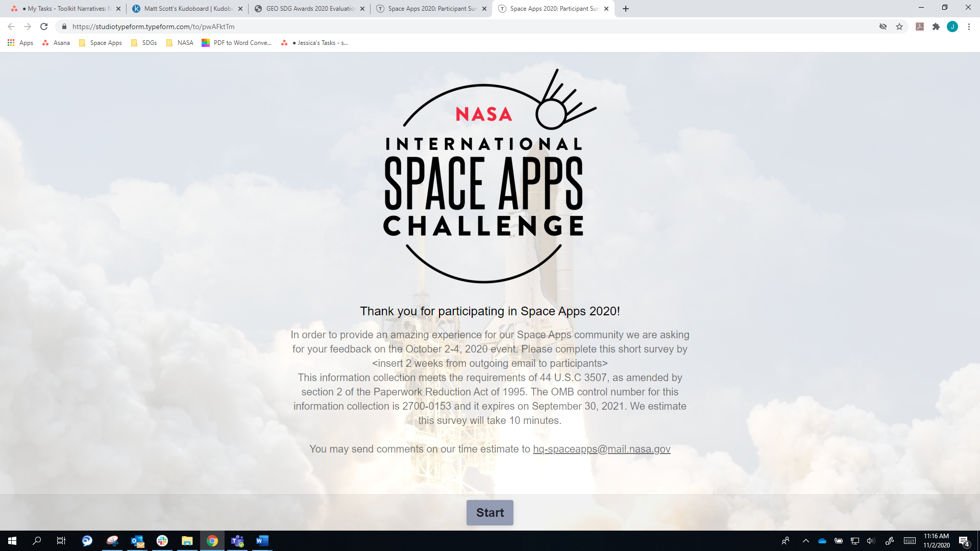Close the My Tasks Toolkit Narratives tab

[x=118, y=9]
